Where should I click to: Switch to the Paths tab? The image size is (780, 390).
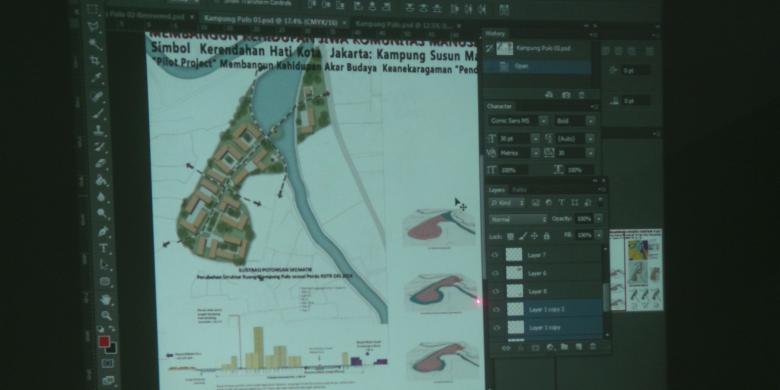point(519,190)
